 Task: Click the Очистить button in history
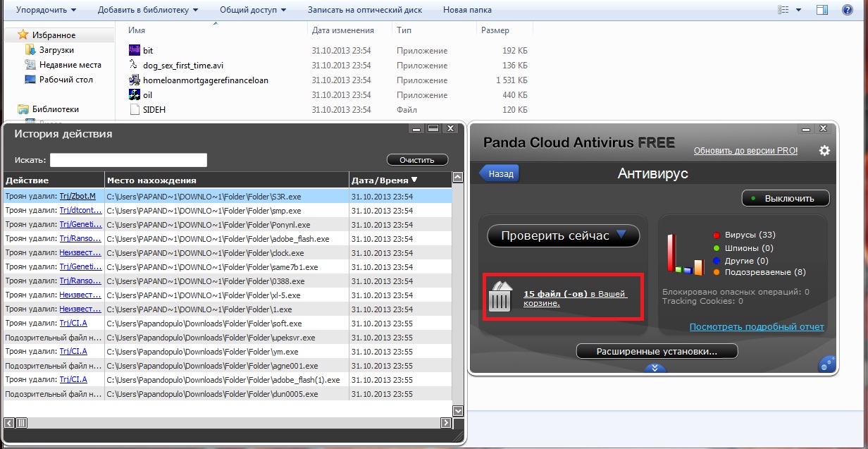(x=417, y=160)
